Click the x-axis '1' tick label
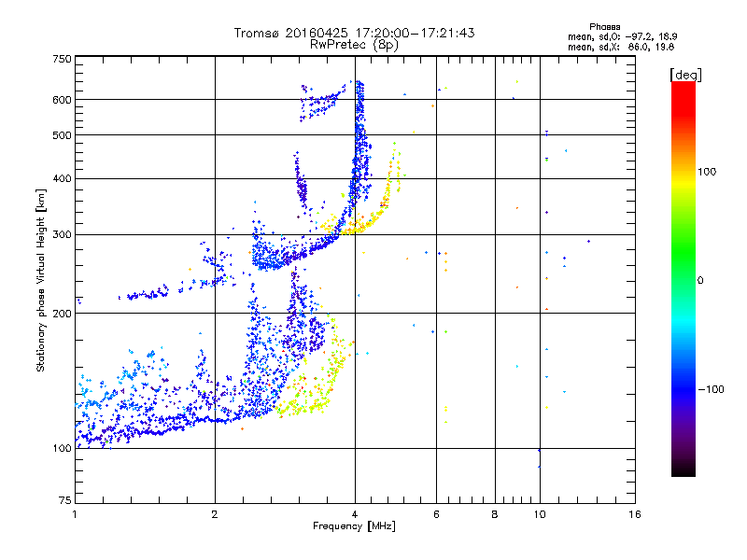Viewport: 747px width, 560px height. coord(75,514)
